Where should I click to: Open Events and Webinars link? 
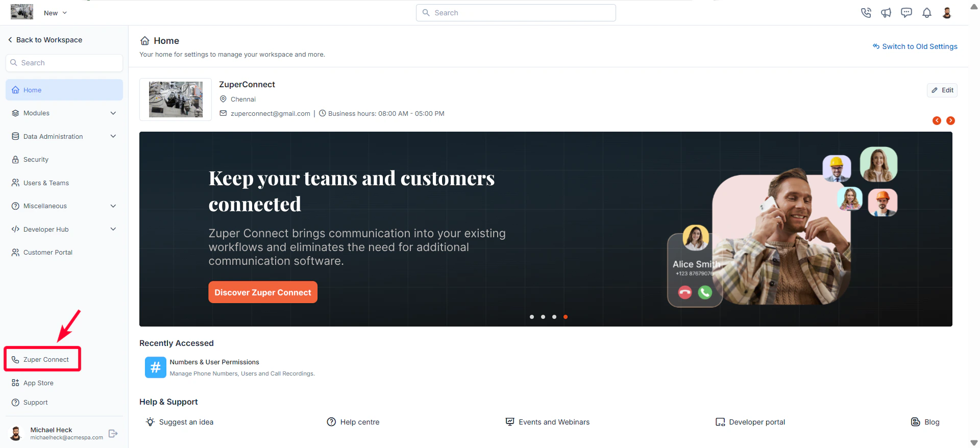pyautogui.click(x=548, y=422)
